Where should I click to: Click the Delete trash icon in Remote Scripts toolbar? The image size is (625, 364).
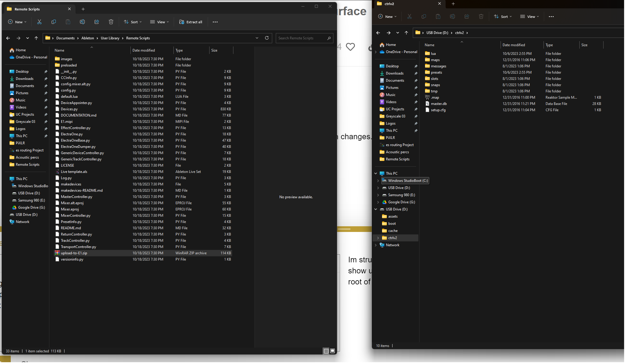click(x=111, y=22)
